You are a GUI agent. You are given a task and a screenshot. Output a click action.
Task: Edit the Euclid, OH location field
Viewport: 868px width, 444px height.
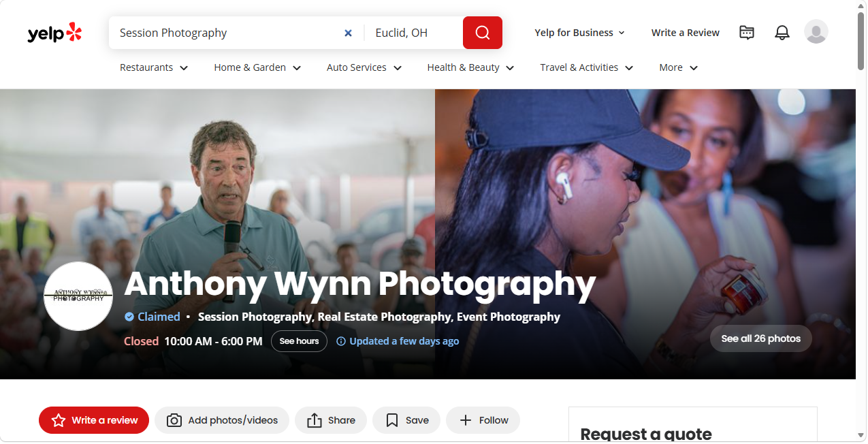click(414, 33)
